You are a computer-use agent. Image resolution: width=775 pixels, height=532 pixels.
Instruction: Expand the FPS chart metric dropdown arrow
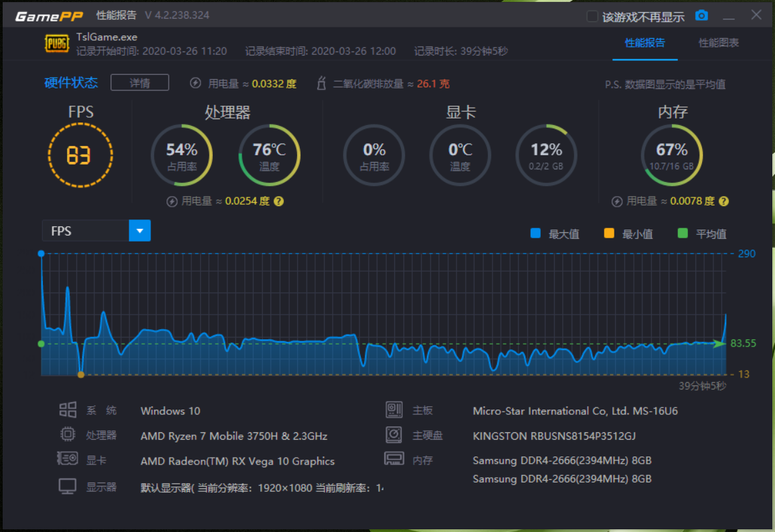coord(140,231)
